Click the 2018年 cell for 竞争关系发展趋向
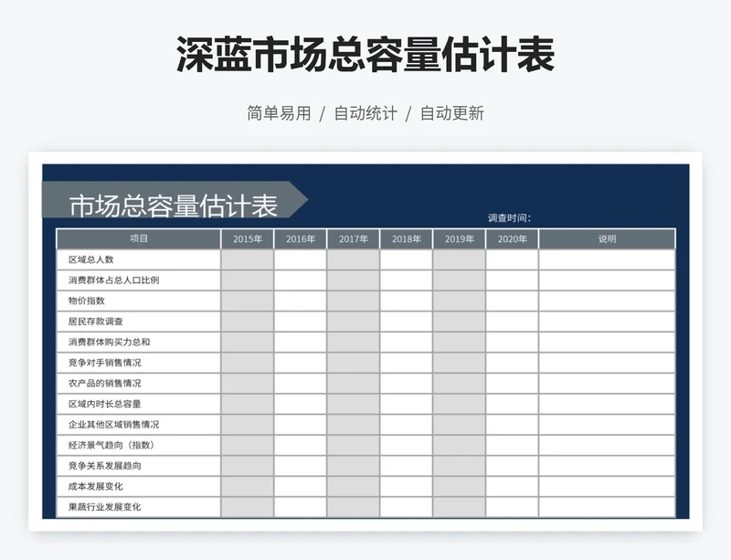Viewport: 731px width, 560px height. [x=406, y=465]
